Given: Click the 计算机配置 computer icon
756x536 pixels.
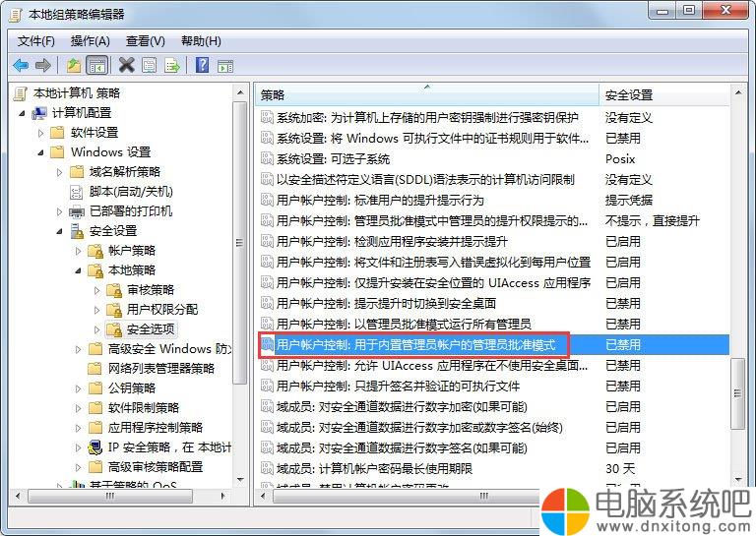Looking at the screenshot, I should click(39, 113).
